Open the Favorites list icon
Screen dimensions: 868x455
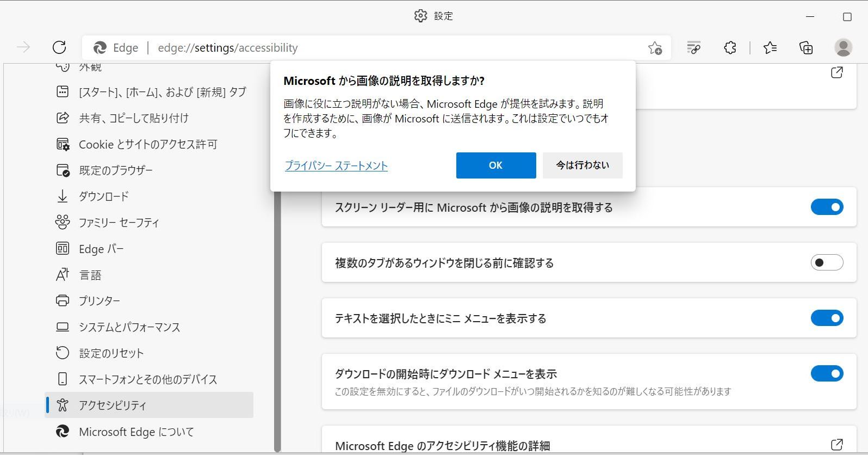pyautogui.click(x=770, y=48)
